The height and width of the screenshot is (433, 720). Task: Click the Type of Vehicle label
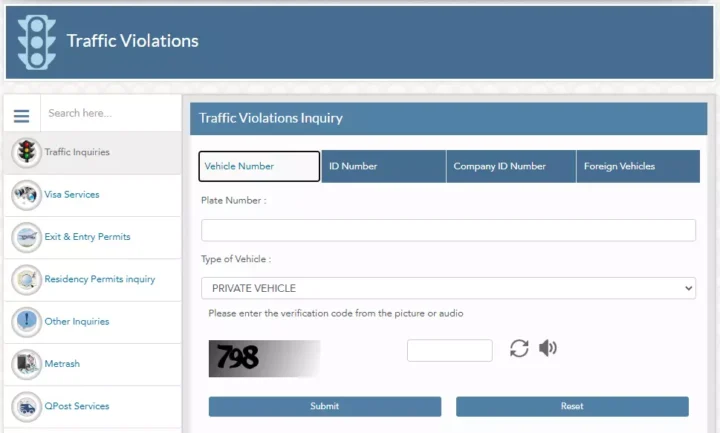tap(236, 259)
